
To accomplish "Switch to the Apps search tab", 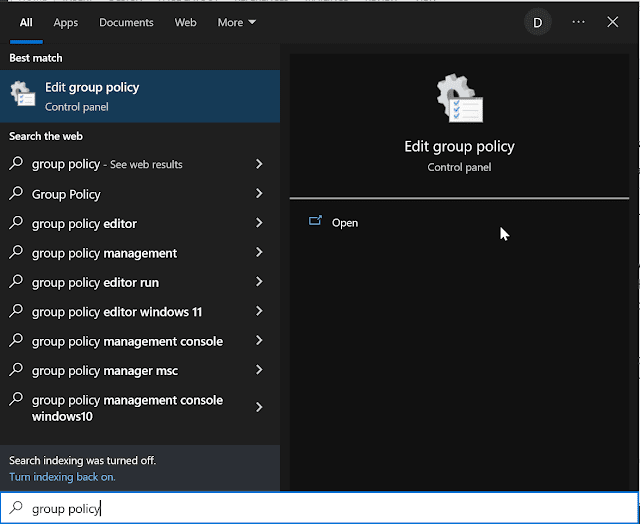I will pos(65,22).
